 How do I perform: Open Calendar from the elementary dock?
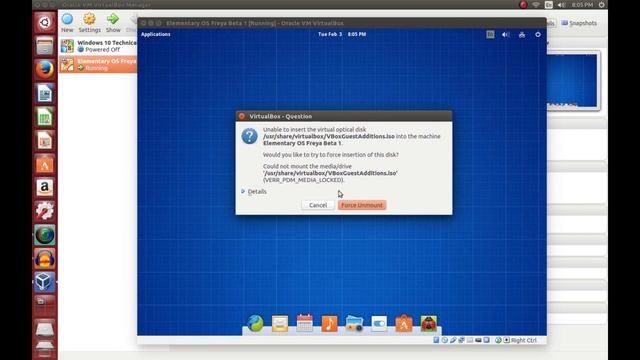pyautogui.click(x=304, y=323)
